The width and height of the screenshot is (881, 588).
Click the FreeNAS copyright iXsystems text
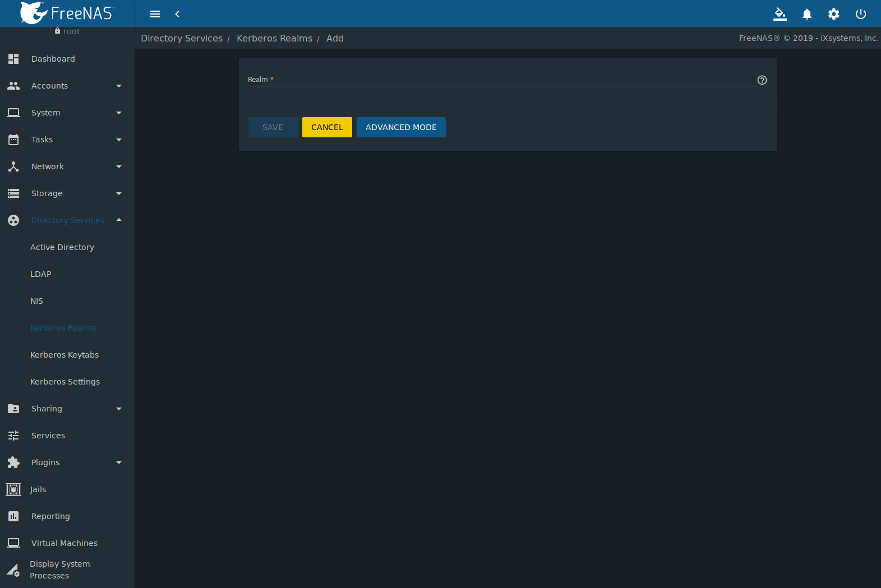click(x=809, y=38)
